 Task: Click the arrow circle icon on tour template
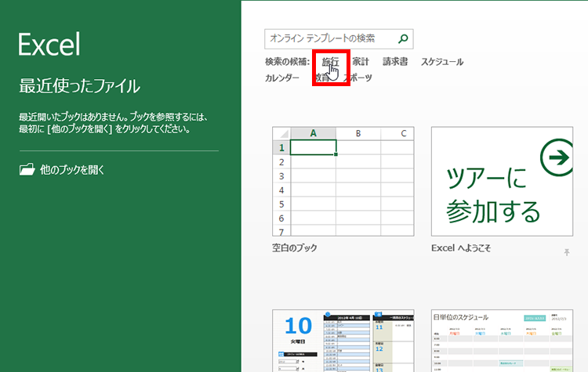(557, 157)
